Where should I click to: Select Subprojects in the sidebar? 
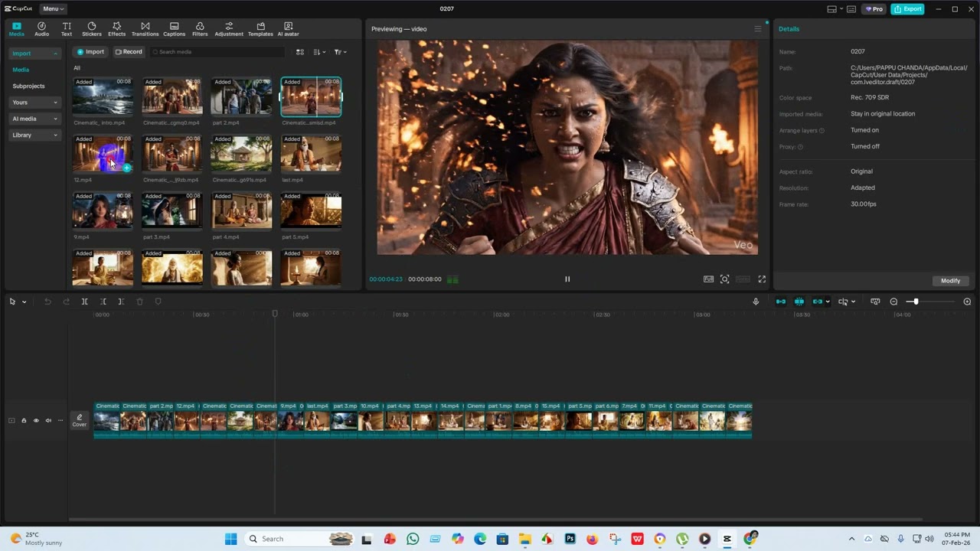coord(29,86)
